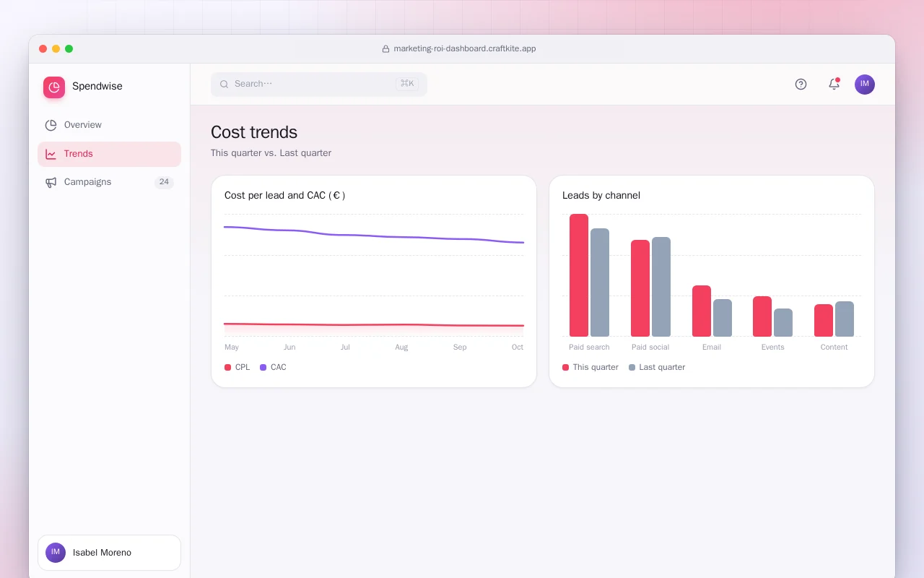Click the Trends line chart icon

tap(51, 154)
